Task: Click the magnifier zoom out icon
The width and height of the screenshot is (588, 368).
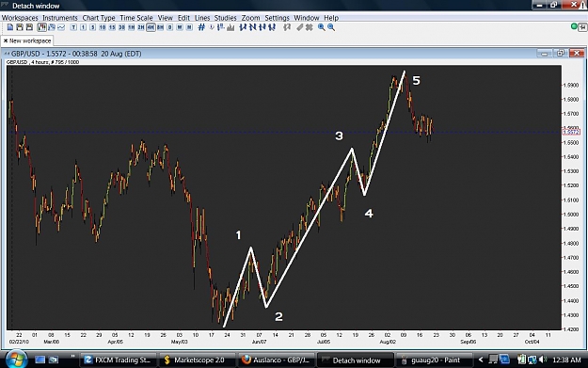Action: click(x=331, y=27)
